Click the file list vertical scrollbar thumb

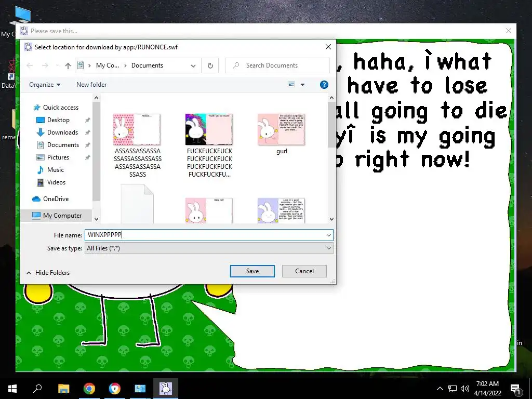331,125
